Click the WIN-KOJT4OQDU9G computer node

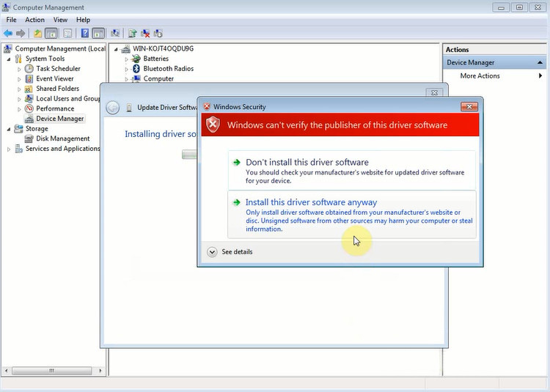coord(163,48)
